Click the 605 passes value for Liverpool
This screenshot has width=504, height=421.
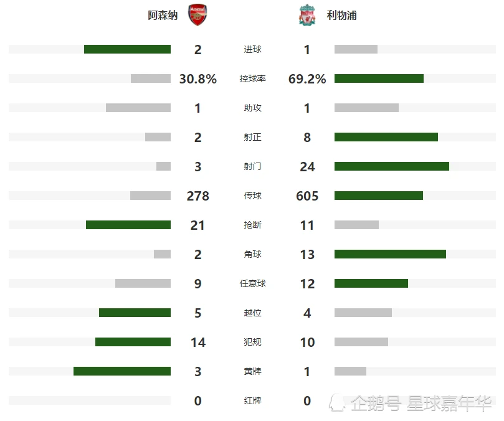point(307,196)
